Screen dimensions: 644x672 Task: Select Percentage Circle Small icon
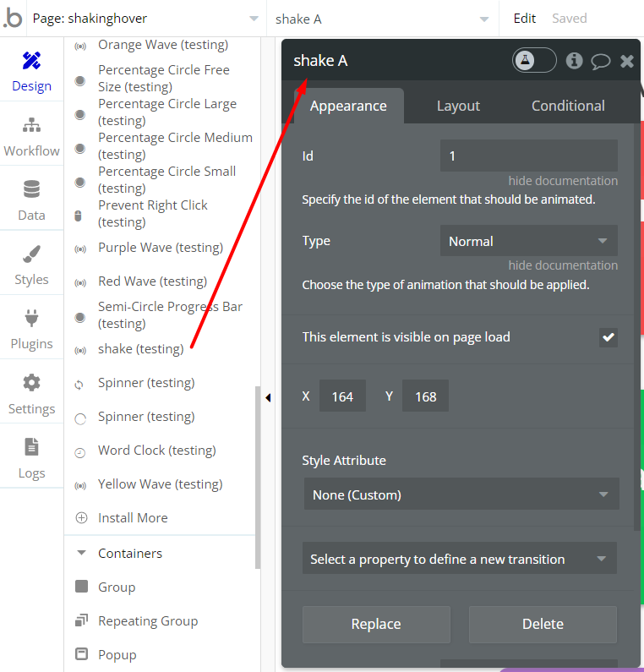80,182
